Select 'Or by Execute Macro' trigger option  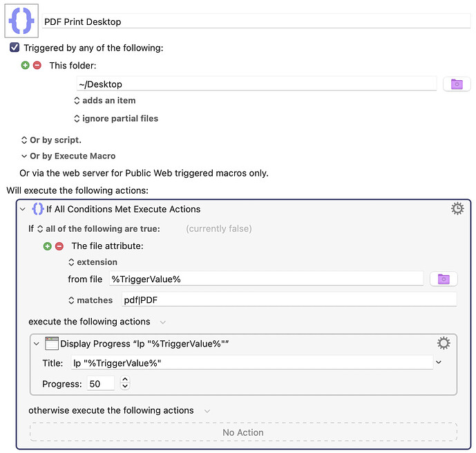68,156
